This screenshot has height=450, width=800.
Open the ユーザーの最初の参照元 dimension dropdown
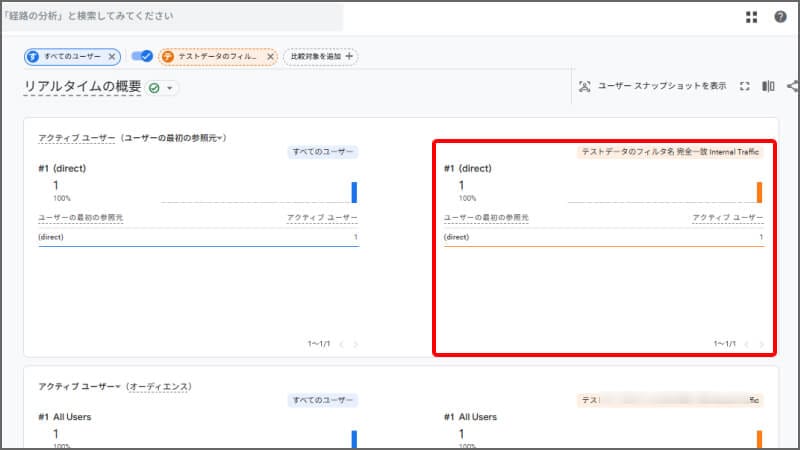coord(173,137)
